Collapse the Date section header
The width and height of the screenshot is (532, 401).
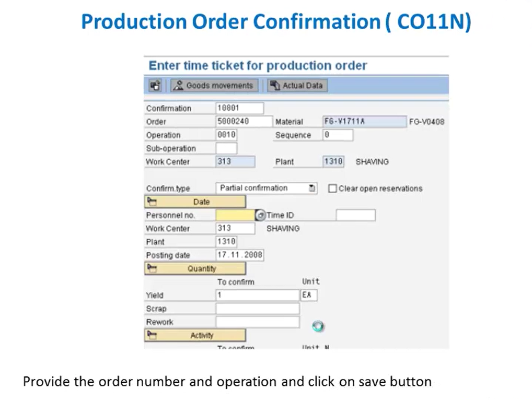(x=195, y=202)
